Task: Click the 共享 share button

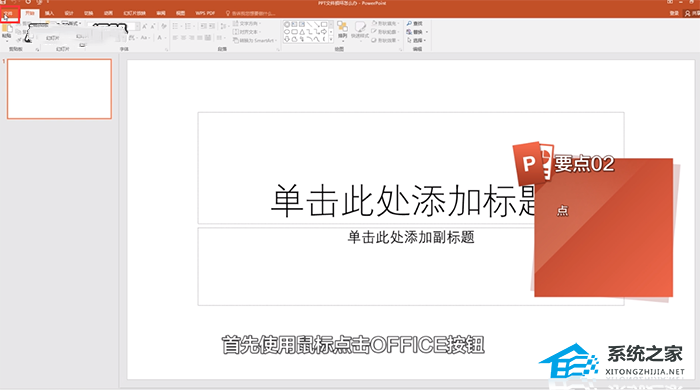Action: point(692,13)
